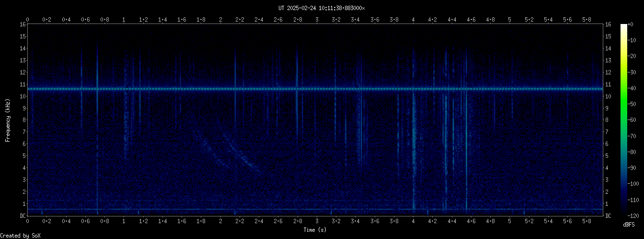
Task: Click "DC" on the left frequency axis
Action: point(23,216)
